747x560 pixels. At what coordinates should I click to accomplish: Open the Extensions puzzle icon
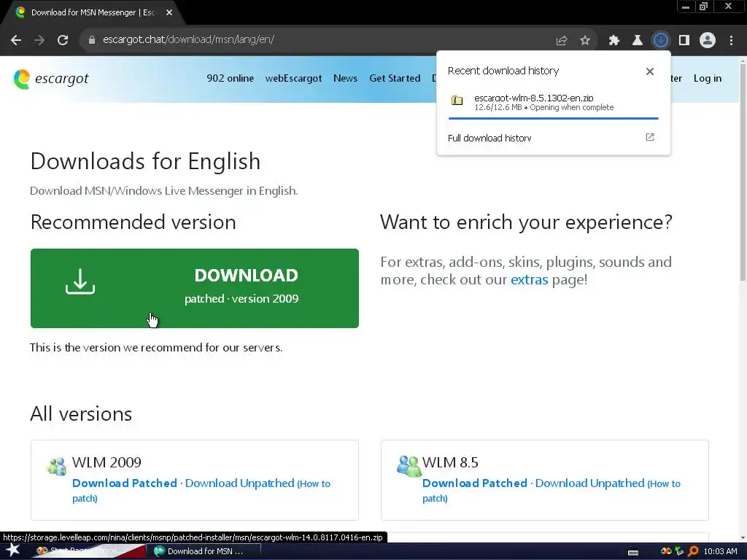click(x=614, y=41)
